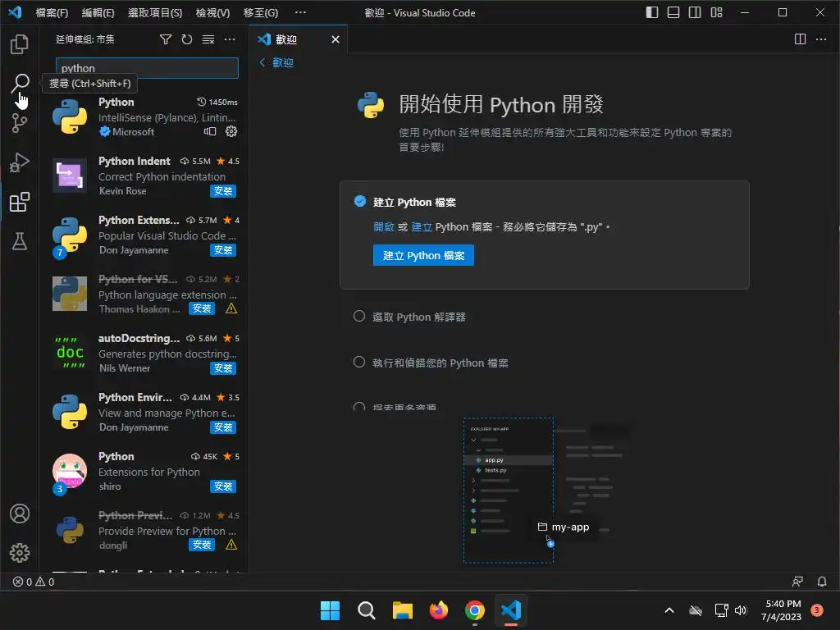Toggle secondary side bar layout icon
This screenshot has height=630, width=840.
(694, 12)
